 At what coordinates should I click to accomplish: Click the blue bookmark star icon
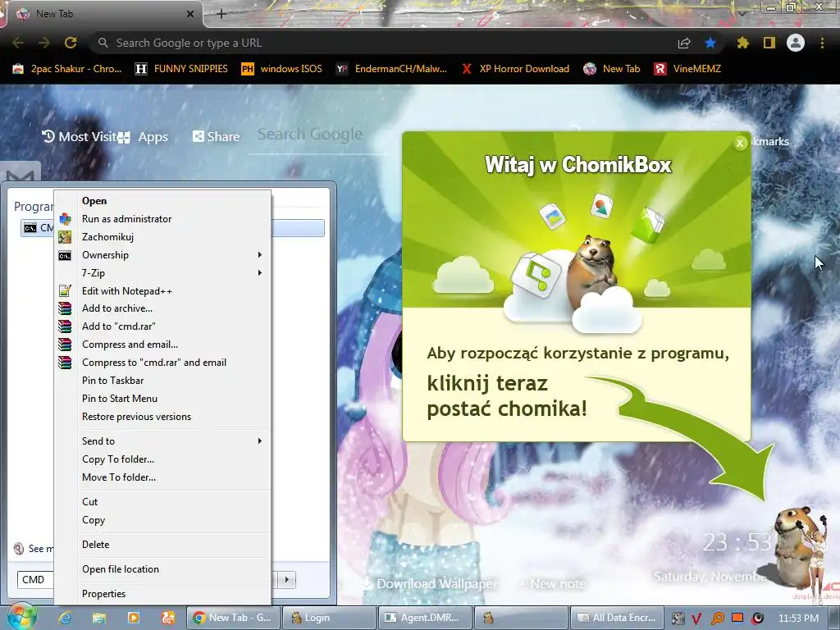tap(710, 43)
